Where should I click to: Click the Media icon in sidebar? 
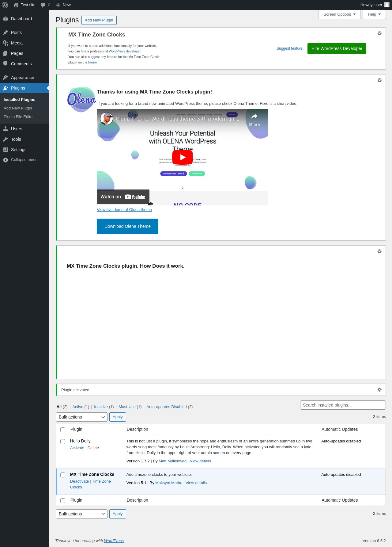6,43
